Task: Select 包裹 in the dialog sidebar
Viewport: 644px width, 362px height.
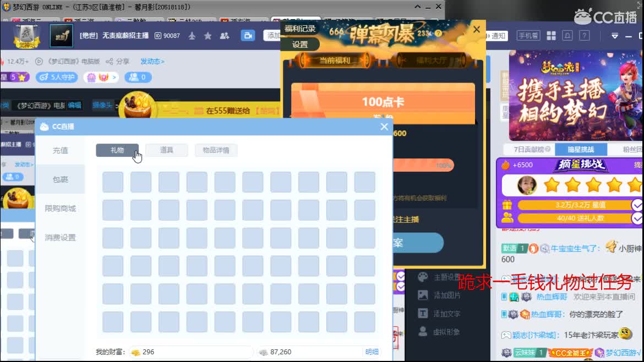Action: tap(60, 179)
